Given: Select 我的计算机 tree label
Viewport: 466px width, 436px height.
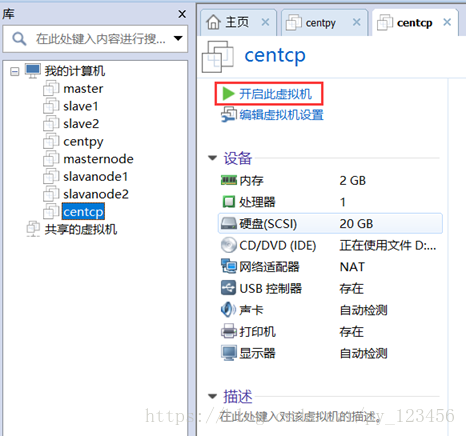Looking at the screenshot, I should click(75, 71).
